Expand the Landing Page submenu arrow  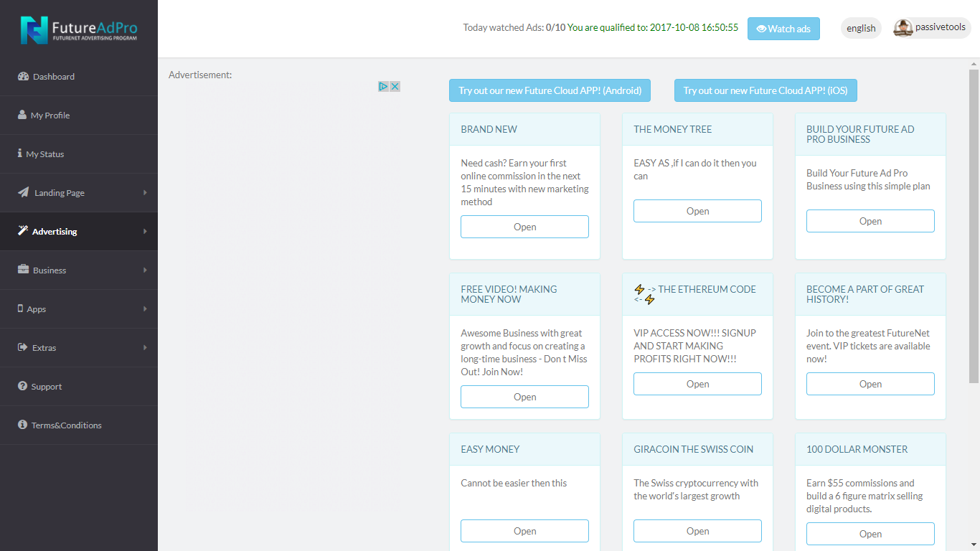pos(145,192)
